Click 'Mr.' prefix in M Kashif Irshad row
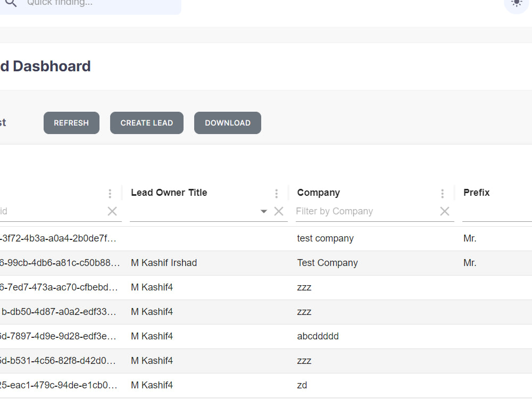Screen dimensions: 532x399 470,263
